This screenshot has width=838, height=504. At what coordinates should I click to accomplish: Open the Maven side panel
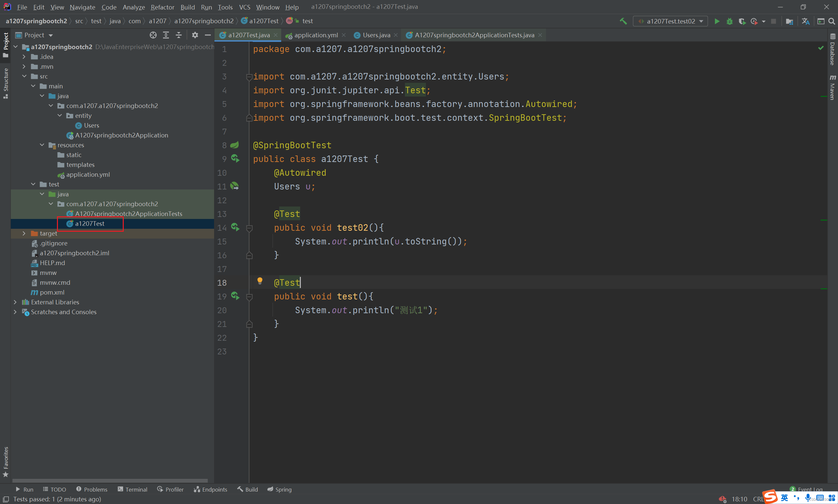click(x=832, y=87)
